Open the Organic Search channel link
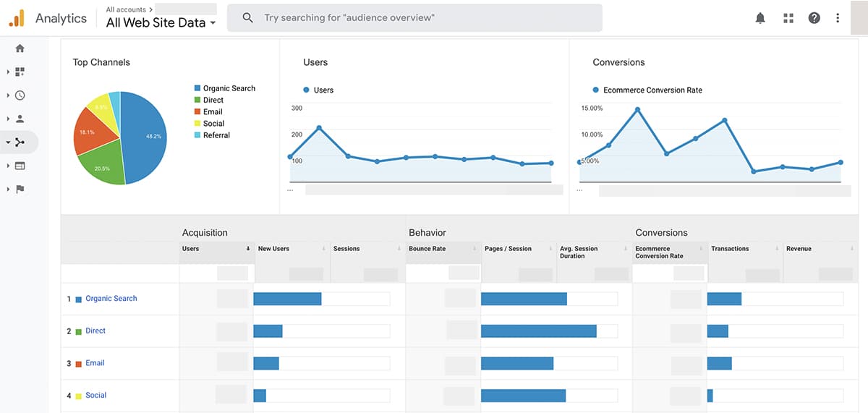The height and width of the screenshot is (413, 868). [111, 299]
